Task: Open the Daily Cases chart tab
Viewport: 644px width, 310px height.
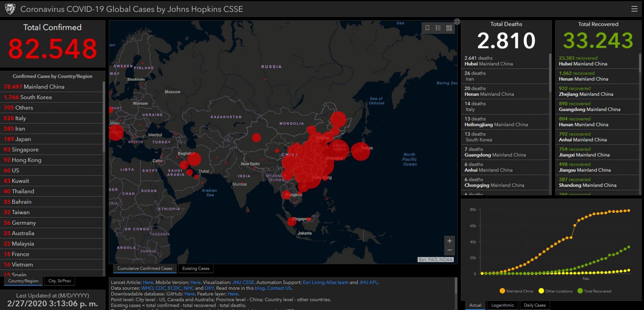Action: coord(535,305)
